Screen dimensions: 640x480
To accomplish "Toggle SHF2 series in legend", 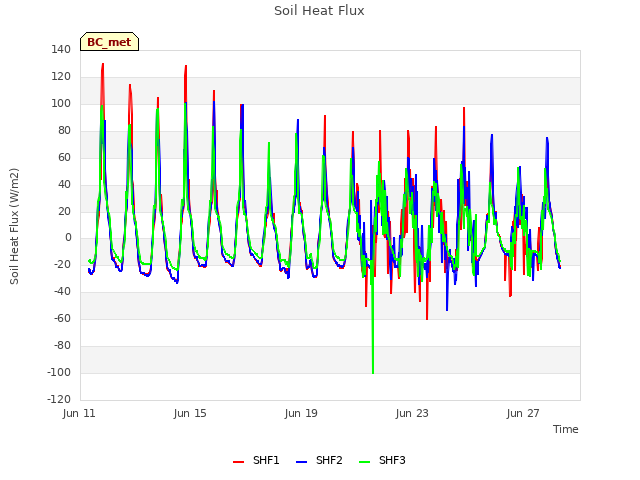I will (x=319, y=460).
